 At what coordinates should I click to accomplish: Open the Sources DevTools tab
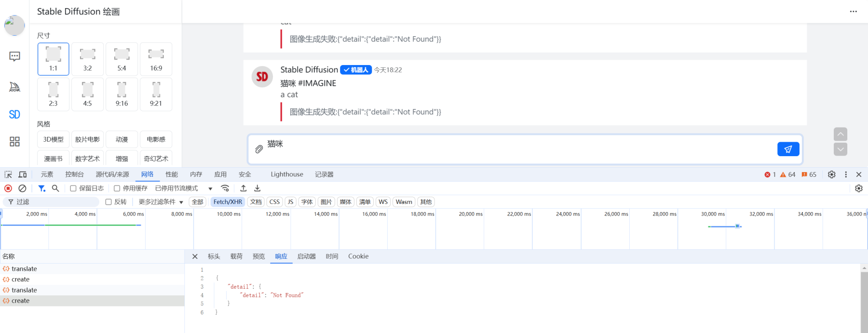click(x=112, y=174)
